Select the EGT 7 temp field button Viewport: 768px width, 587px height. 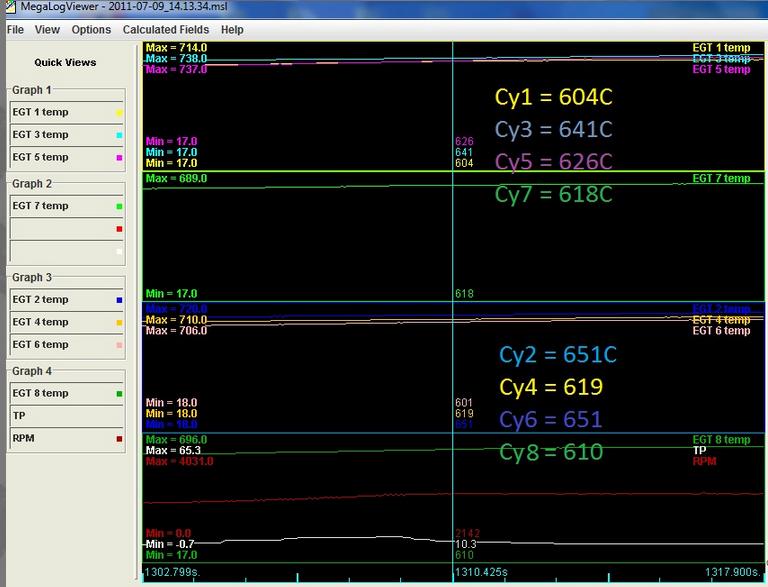[x=67, y=206]
